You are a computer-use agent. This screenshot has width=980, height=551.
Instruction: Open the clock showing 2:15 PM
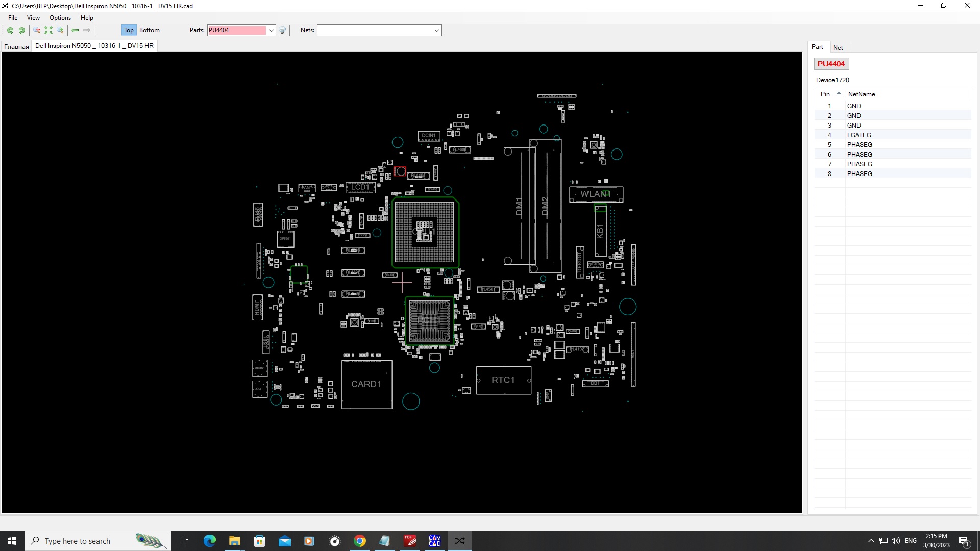pyautogui.click(x=936, y=541)
